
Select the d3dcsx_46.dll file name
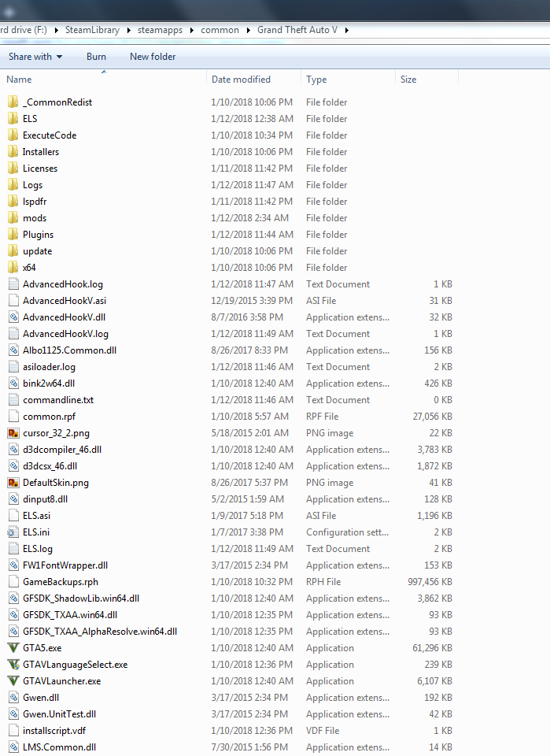coord(50,465)
